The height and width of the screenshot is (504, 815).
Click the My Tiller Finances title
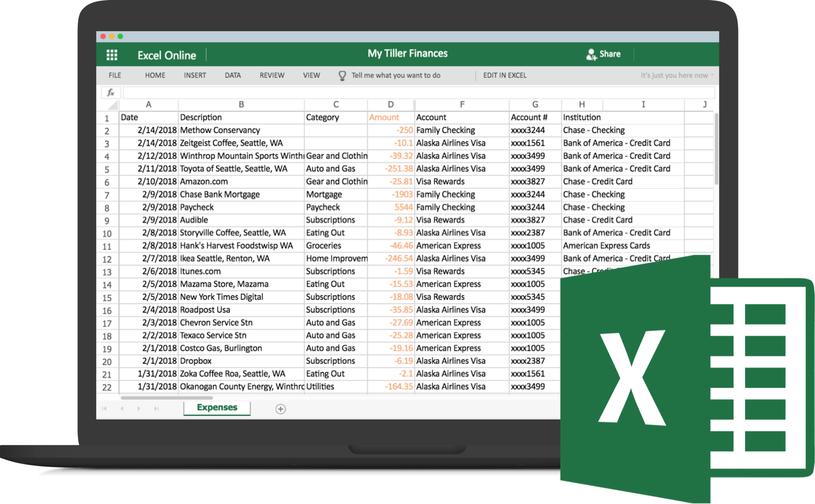pyautogui.click(x=407, y=53)
